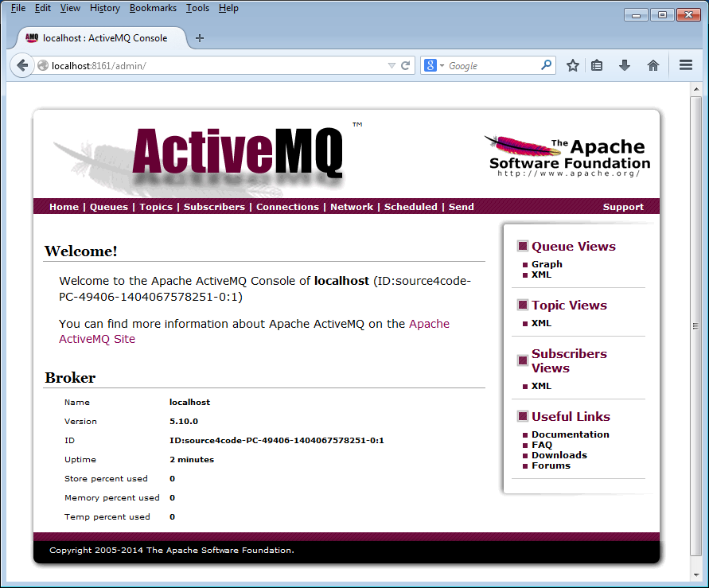Open the URL history dropdown arrow

(x=392, y=65)
